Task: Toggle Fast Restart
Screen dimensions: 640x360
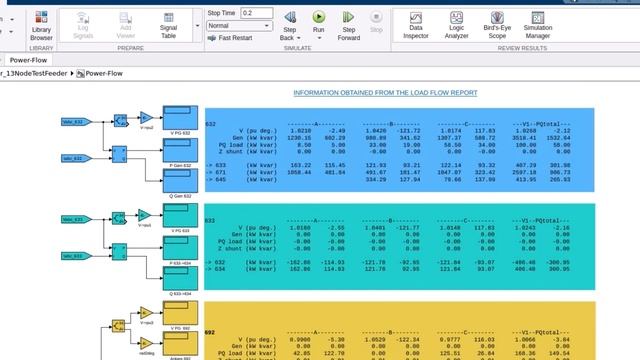Action: point(230,38)
